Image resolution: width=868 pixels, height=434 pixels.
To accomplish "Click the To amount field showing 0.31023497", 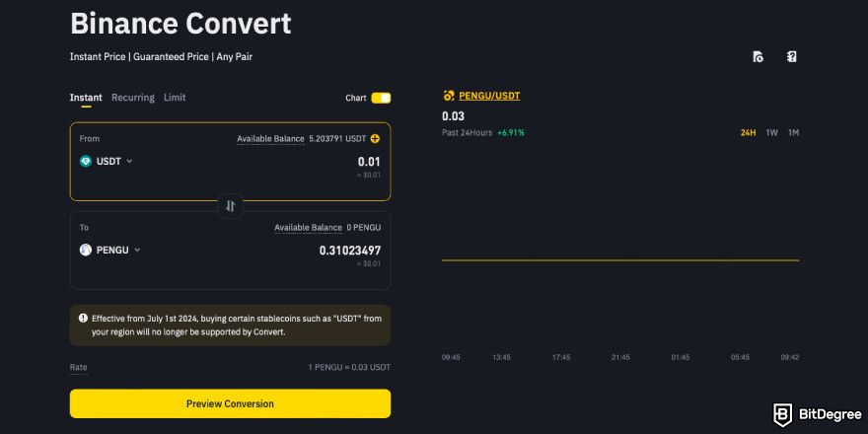I will [350, 251].
